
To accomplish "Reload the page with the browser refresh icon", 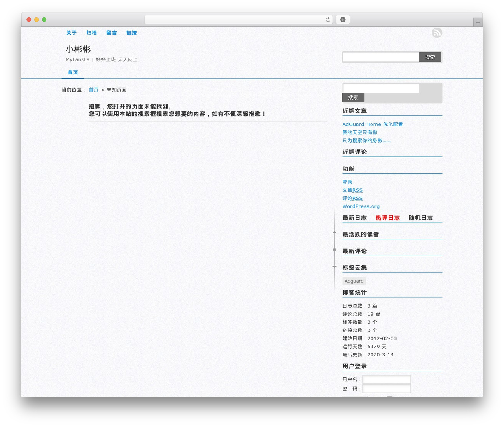I will point(328,20).
